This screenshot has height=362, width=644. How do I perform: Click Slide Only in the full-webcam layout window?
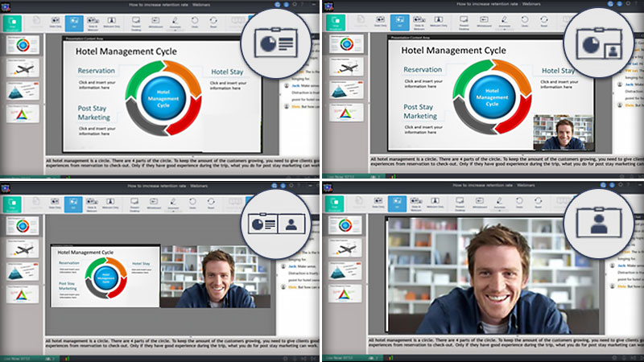tap(378, 203)
